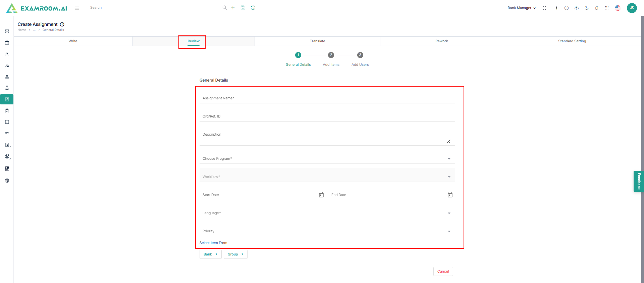Click the Bank button
This screenshot has height=283, width=644.
[x=211, y=254]
